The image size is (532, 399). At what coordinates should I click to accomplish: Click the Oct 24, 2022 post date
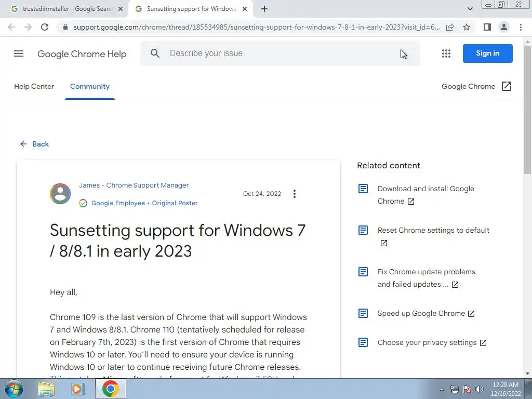pyautogui.click(x=262, y=194)
